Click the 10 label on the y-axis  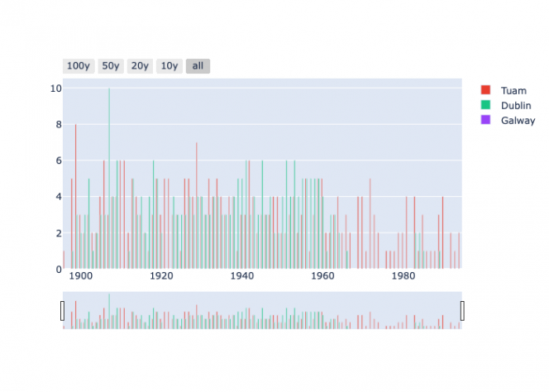55,88
